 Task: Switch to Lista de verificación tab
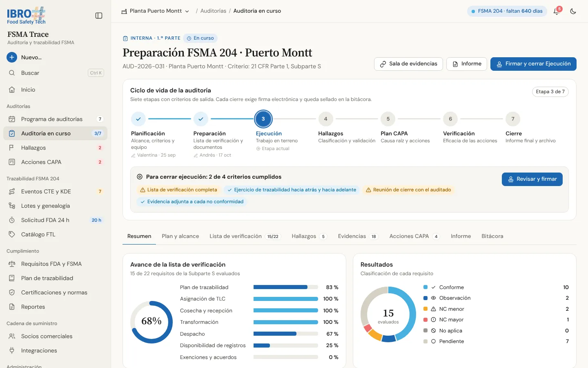click(245, 236)
